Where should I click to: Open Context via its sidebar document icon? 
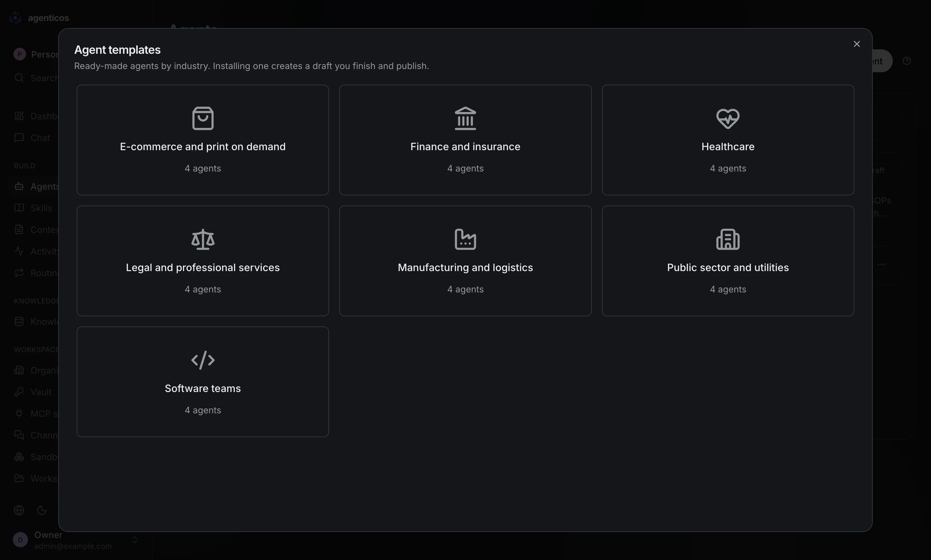(19, 229)
